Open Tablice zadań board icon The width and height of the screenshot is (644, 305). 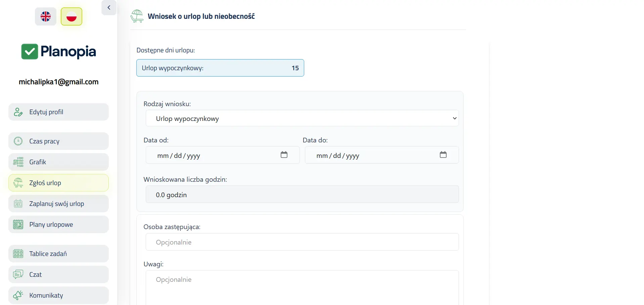(18, 254)
